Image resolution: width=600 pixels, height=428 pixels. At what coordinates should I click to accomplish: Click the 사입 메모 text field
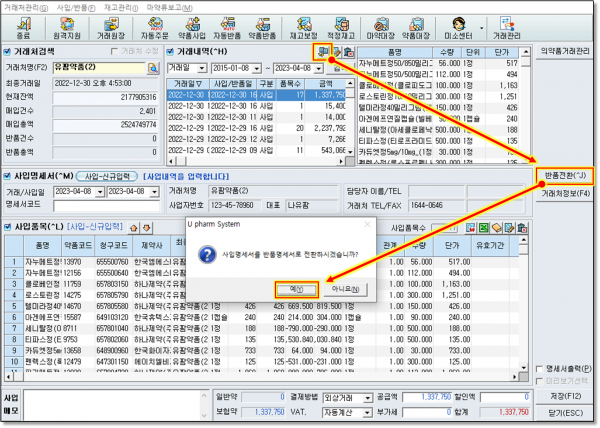point(110,404)
